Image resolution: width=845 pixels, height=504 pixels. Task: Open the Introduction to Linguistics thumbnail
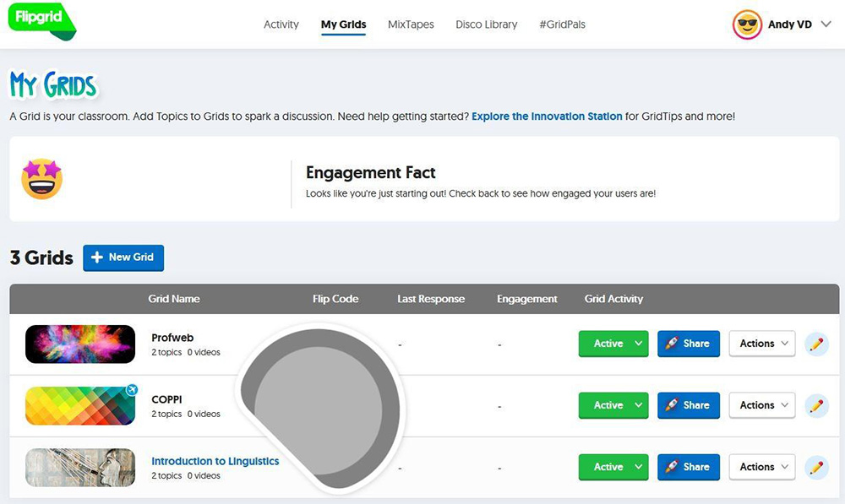click(x=80, y=468)
